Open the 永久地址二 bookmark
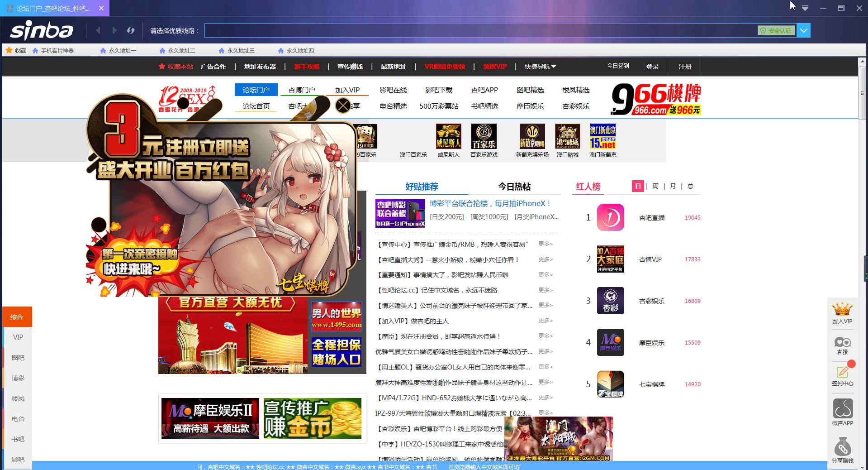The width and height of the screenshot is (868, 470). click(x=177, y=51)
